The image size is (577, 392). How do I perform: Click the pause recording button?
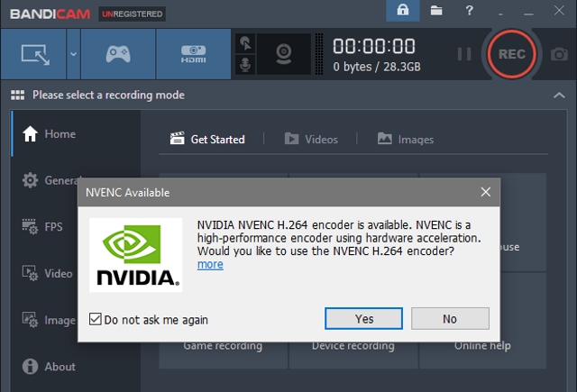(464, 54)
